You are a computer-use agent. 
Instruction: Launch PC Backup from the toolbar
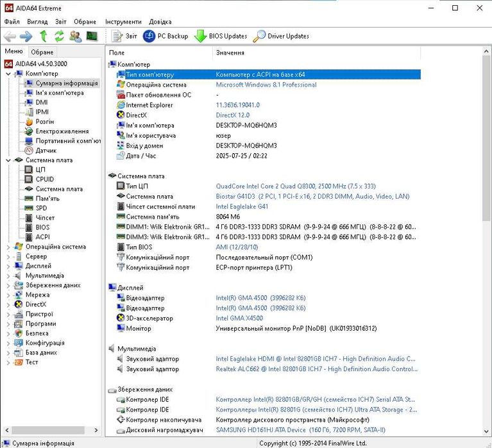click(x=165, y=36)
